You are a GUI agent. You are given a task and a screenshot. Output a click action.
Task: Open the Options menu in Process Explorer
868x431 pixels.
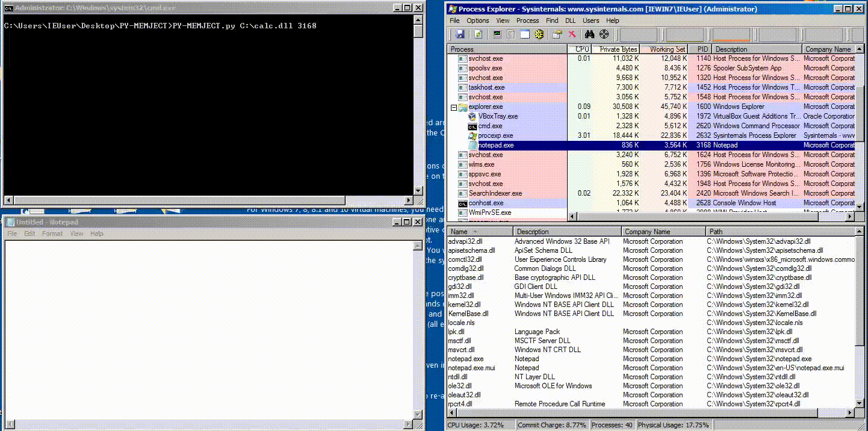[477, 20]
